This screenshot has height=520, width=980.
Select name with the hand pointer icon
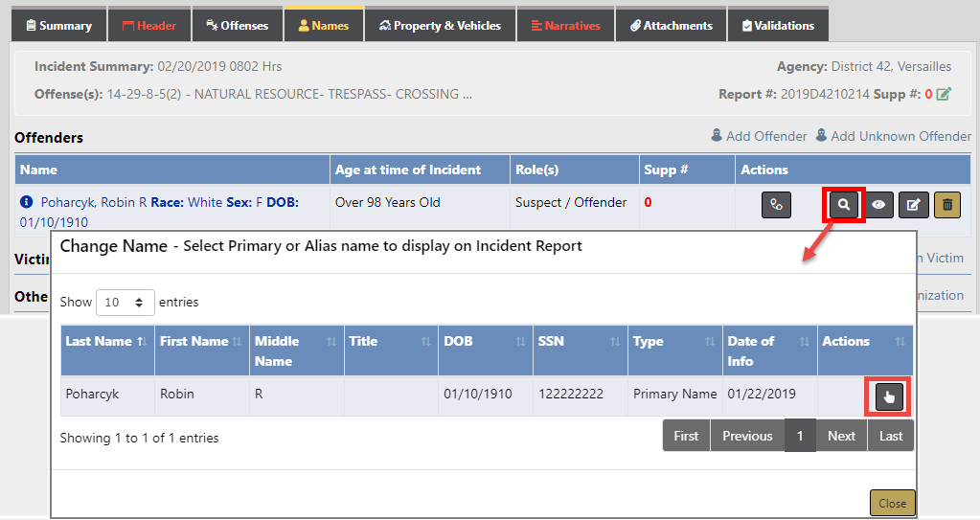(890, 397)
